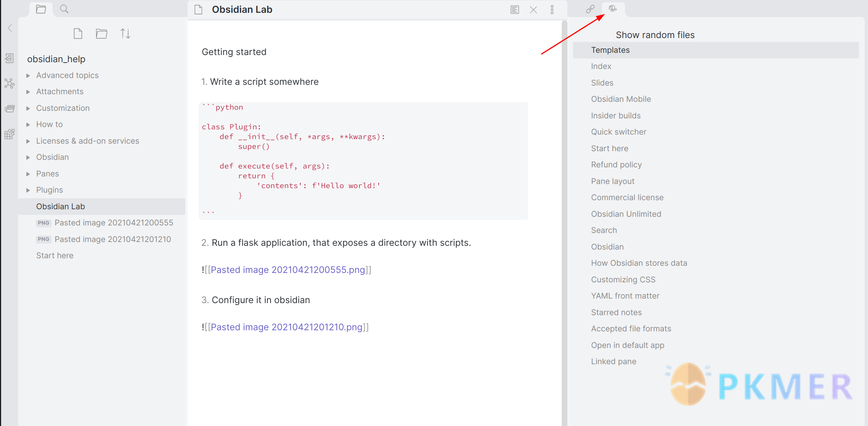The width and height of the screenshot is (868, 426).
Task: Click the random files icon
Action: coord(613,9)
